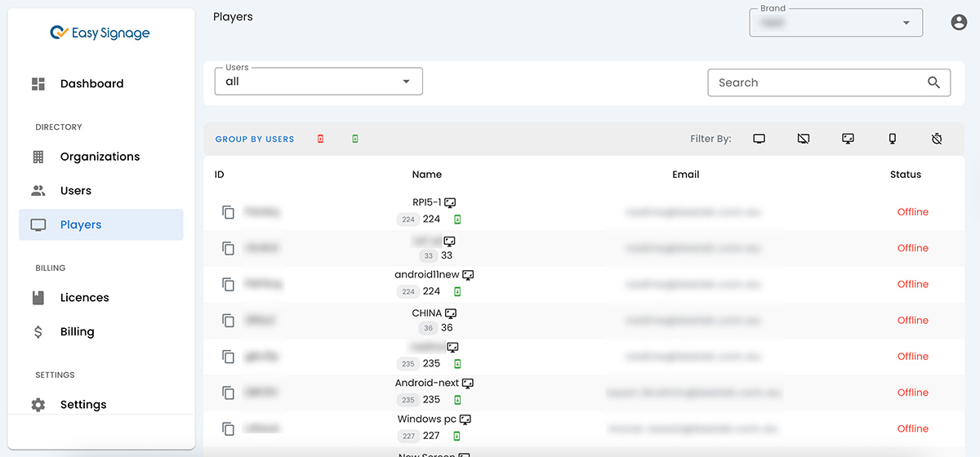Filter players by crossed-out screen icon
The width and height of the screenshot is (980, 457).
coord(804,139)
